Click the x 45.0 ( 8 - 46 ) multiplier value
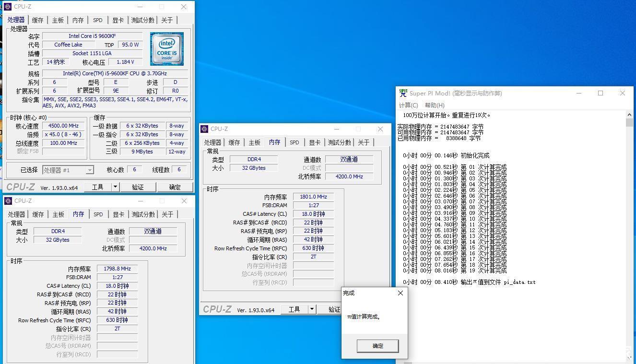 (63, 134)
